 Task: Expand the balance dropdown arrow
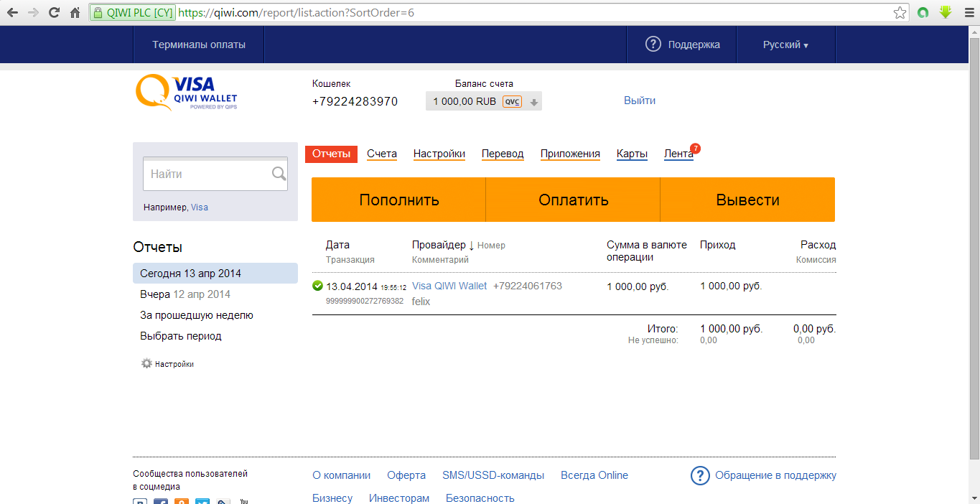click(533, 102)
